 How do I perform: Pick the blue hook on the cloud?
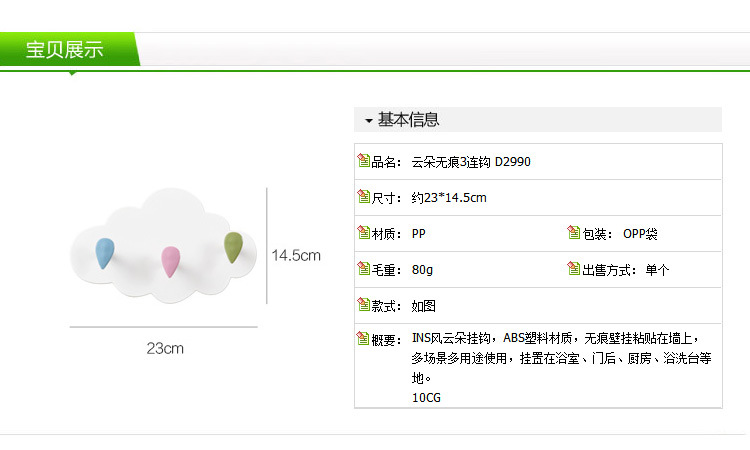coord(102,252)
